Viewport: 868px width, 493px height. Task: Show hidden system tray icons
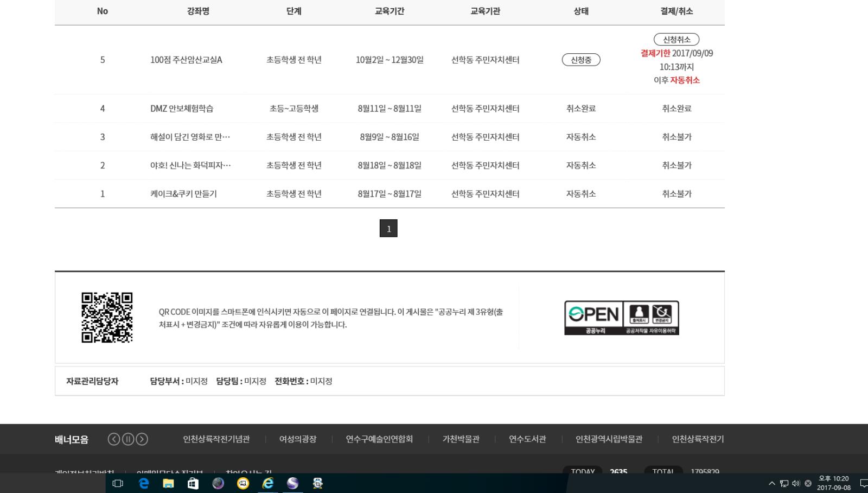(772, 483)
